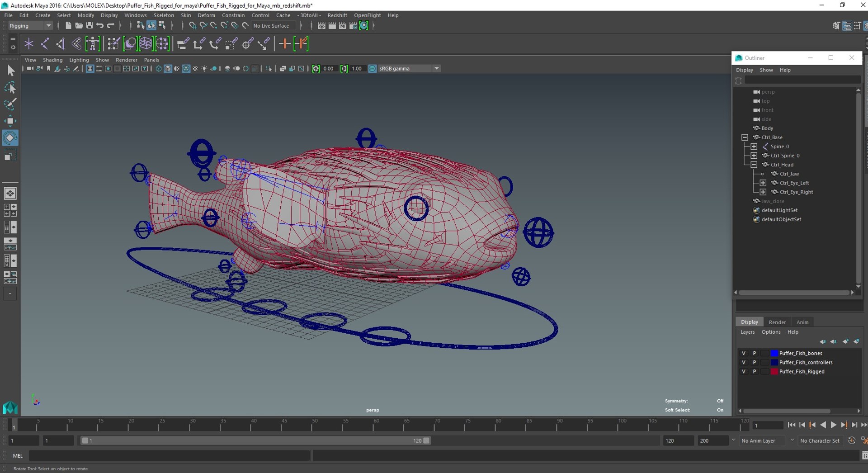Go to the start of playback range
868x473 pixels.
coord(791,425)
